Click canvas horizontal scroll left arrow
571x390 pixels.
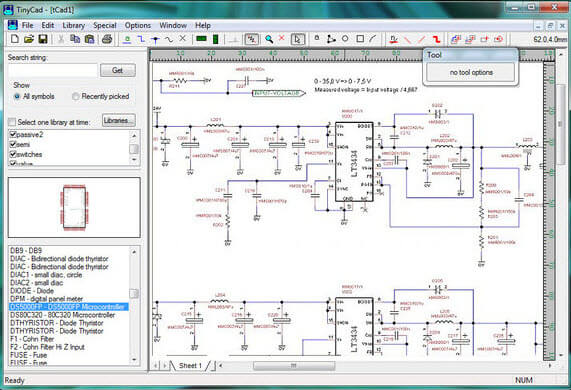(221, 365)
